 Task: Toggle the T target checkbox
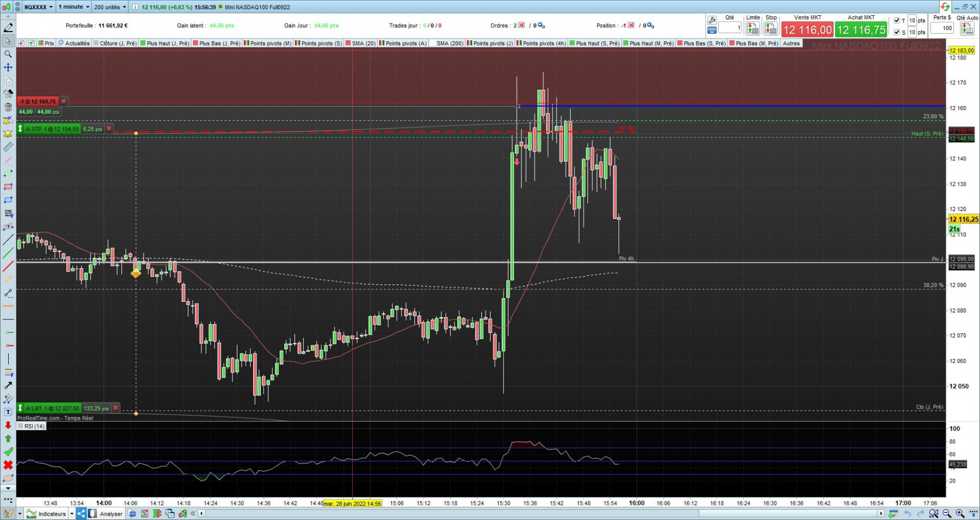[x=897, y=21]
